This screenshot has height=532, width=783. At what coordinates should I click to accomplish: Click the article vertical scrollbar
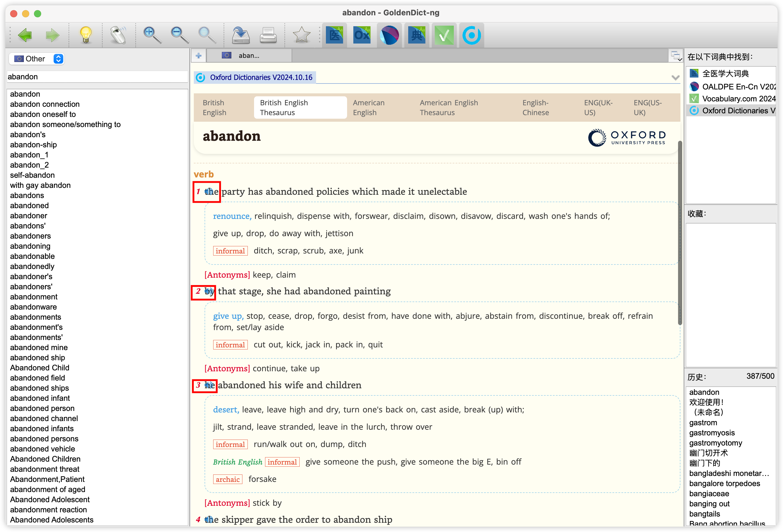[680, 233]
